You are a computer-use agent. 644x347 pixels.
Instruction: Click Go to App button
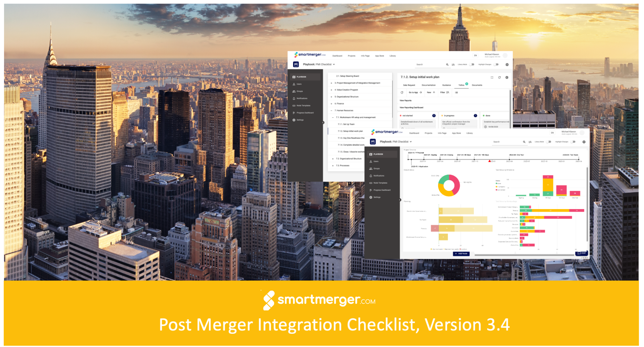click(x=415, y=93)
